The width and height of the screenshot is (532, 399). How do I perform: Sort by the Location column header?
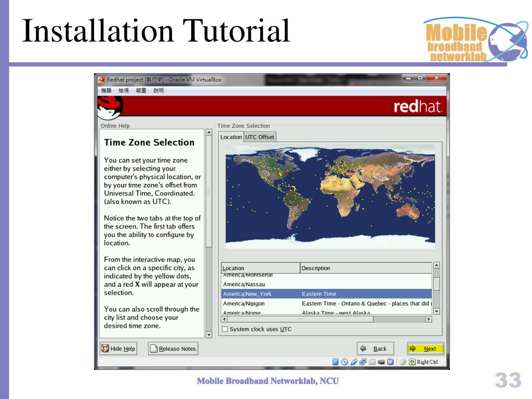261,268
